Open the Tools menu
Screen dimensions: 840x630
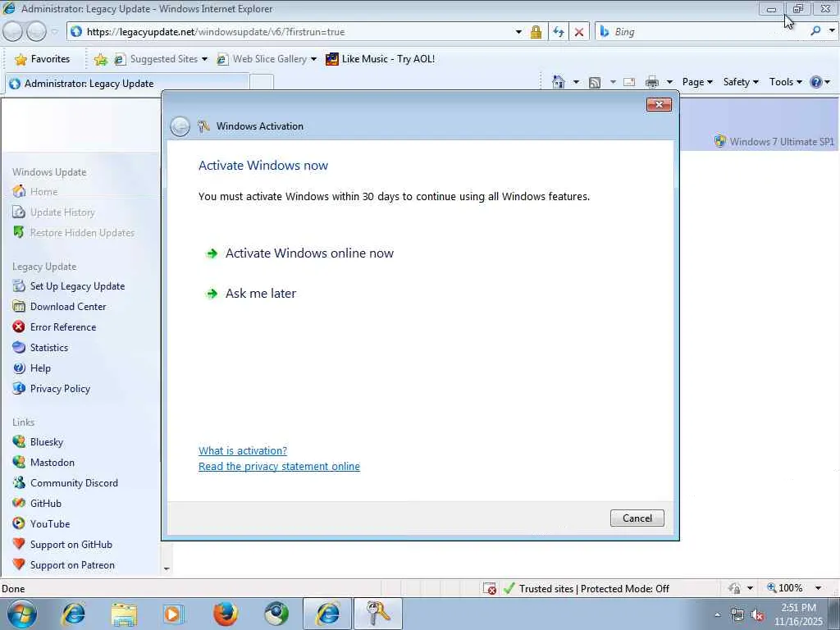click(x=785, y=82)
